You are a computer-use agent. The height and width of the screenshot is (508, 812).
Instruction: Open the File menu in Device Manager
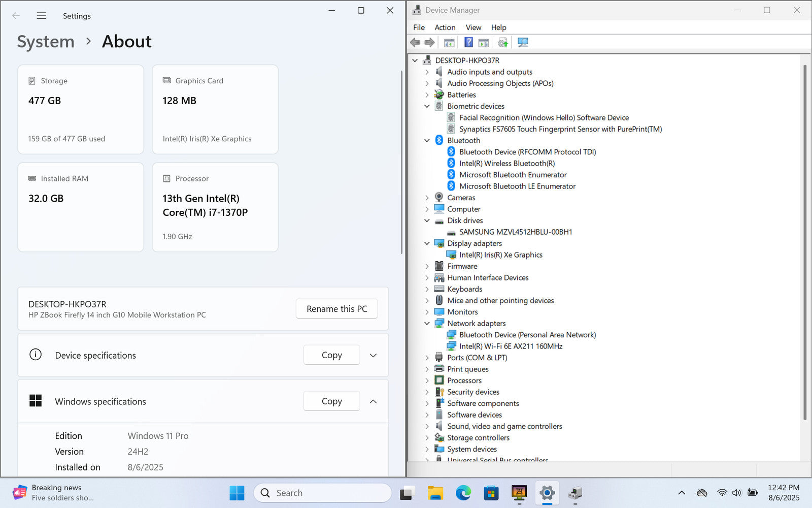point(419,27)
